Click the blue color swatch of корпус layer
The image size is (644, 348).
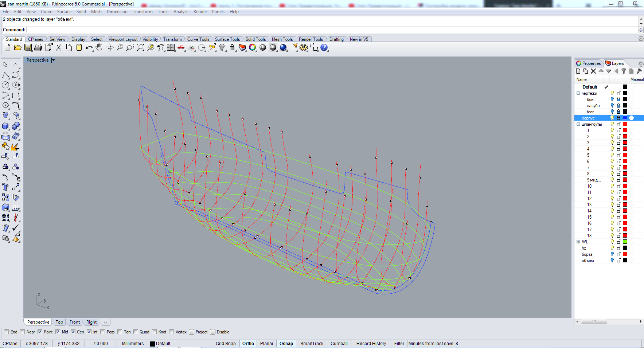tap(625, 118)
